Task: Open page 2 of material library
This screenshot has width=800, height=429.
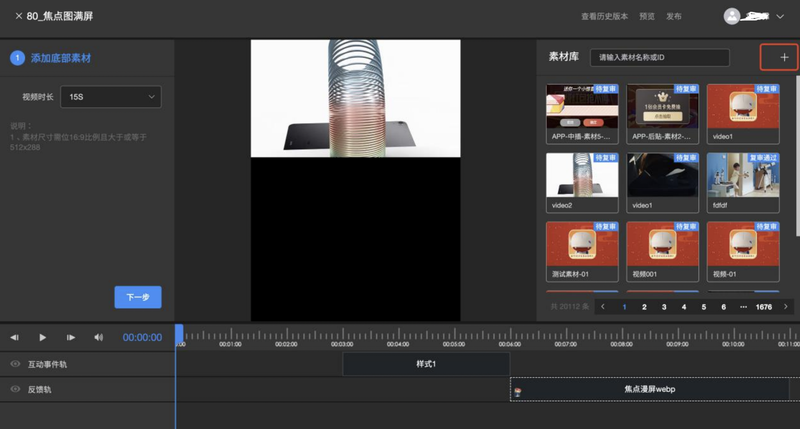Action: [x=644, y=307]
